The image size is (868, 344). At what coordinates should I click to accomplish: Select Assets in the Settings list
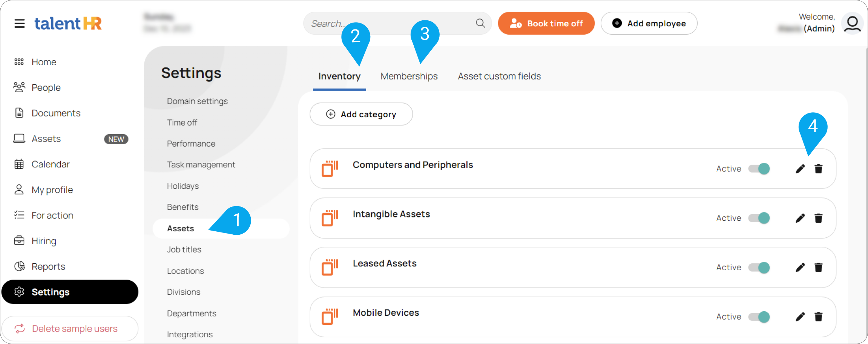pos(181,228)
